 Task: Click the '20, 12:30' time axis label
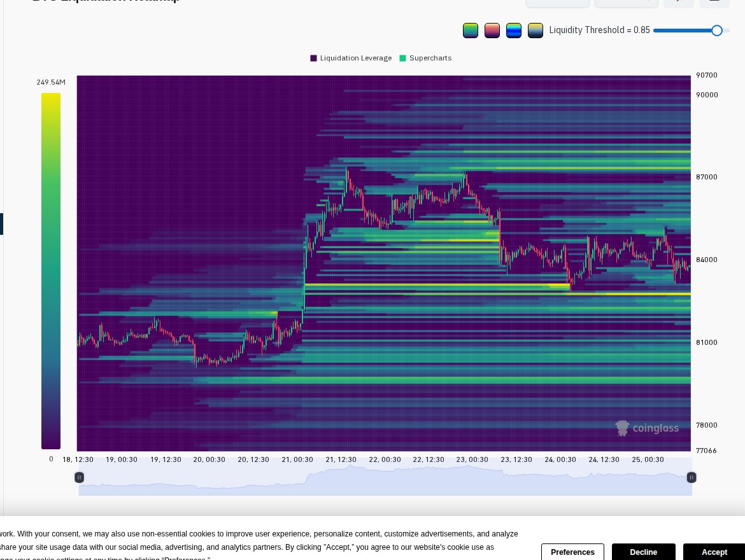click(x=253, y=459)
